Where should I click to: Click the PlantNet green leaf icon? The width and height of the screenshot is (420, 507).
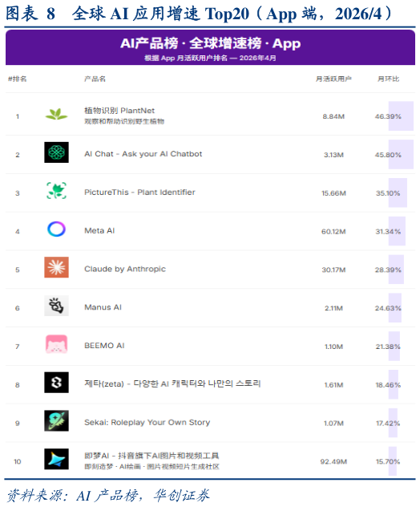(x=57, y=114)
